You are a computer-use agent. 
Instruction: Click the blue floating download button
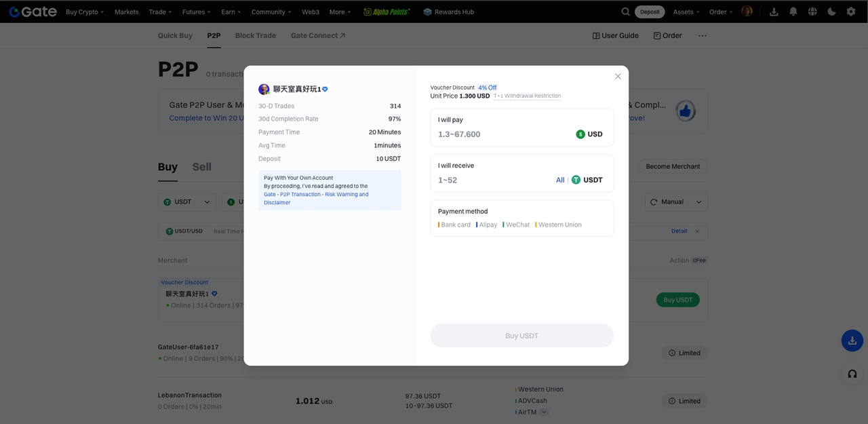(852, 341)
